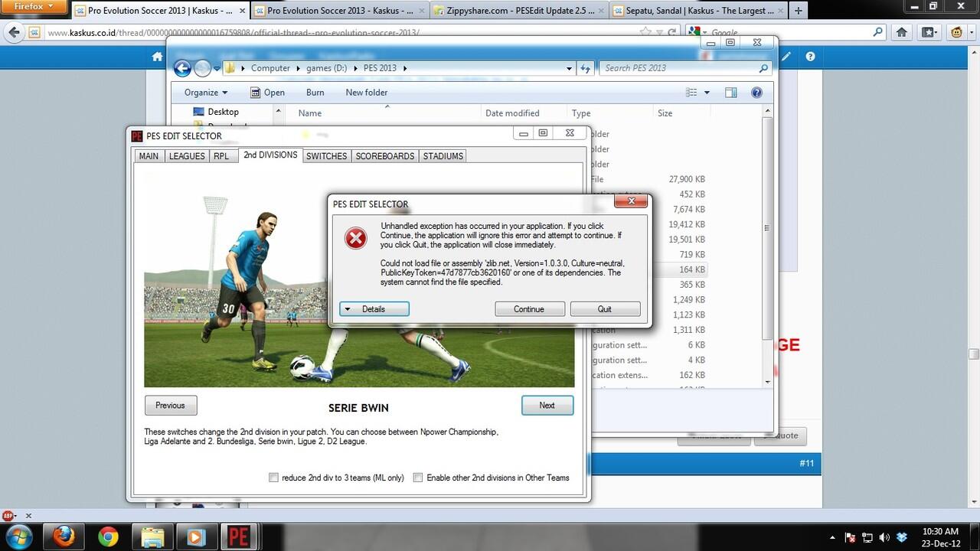980x551 pixels.
Task: Click the Action Center flag tray icon
Action: (851, 537)
